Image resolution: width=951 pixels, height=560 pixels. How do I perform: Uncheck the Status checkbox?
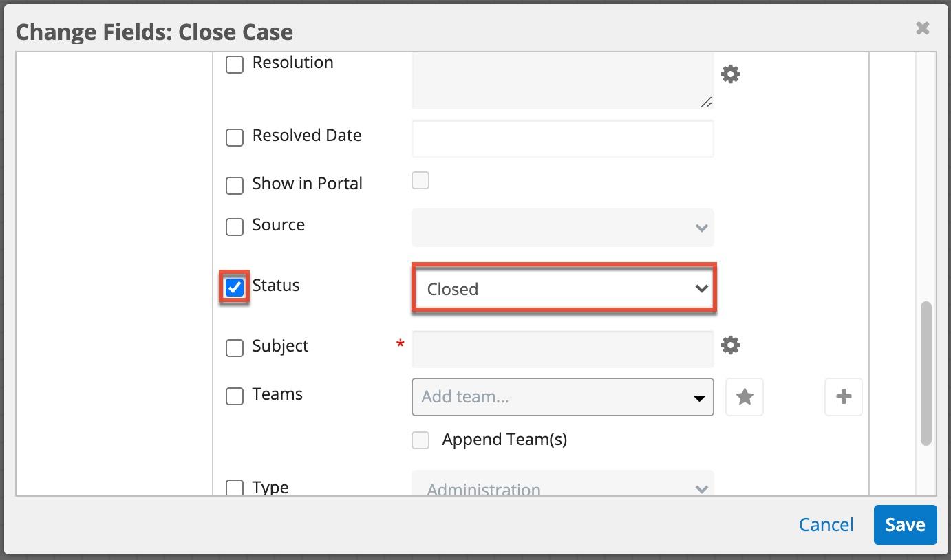pos(234,287)
